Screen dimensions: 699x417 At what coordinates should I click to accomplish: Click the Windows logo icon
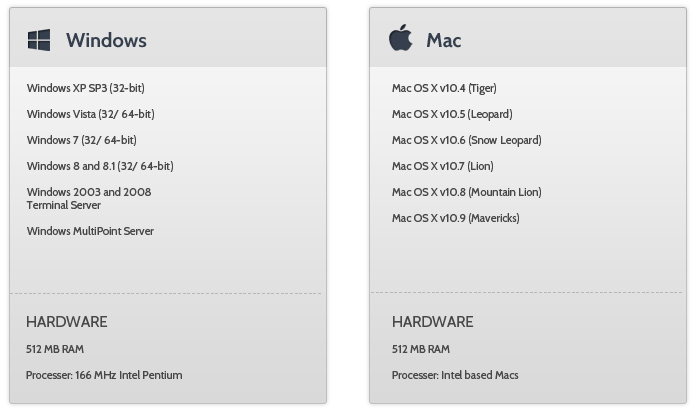point(39,40)
